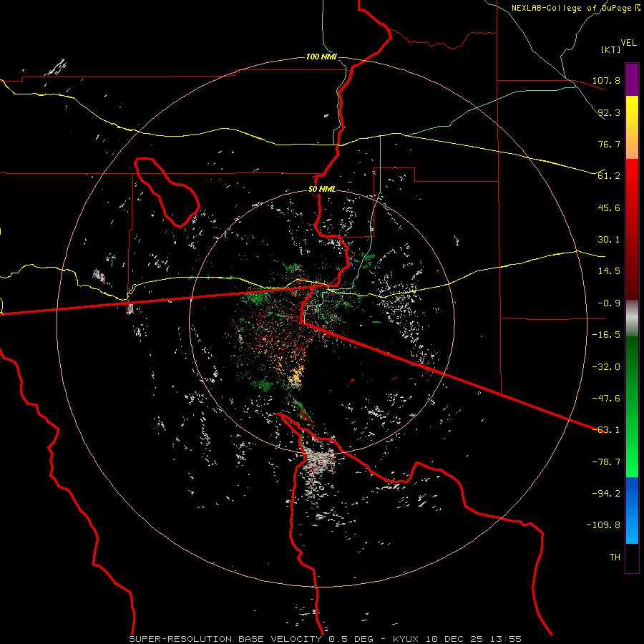
Task: Click the 107.8 legend value
Action: pos(606,80)
